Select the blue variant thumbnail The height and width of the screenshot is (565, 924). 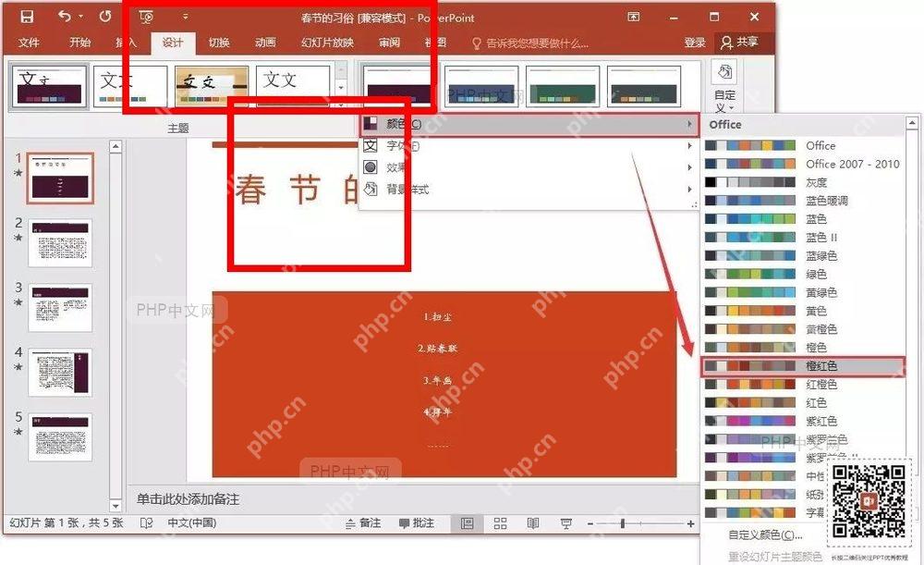(480, 86)
